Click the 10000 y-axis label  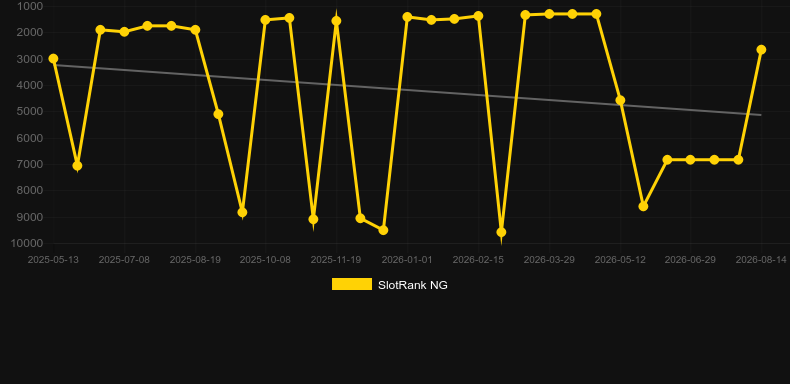click(28, 243)
